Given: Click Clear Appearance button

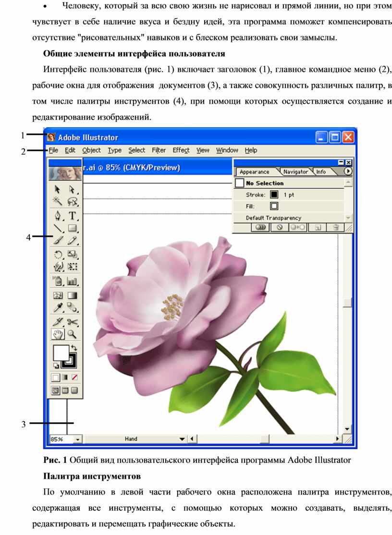Looking at the screenshot, I should [x=280, y=228].
